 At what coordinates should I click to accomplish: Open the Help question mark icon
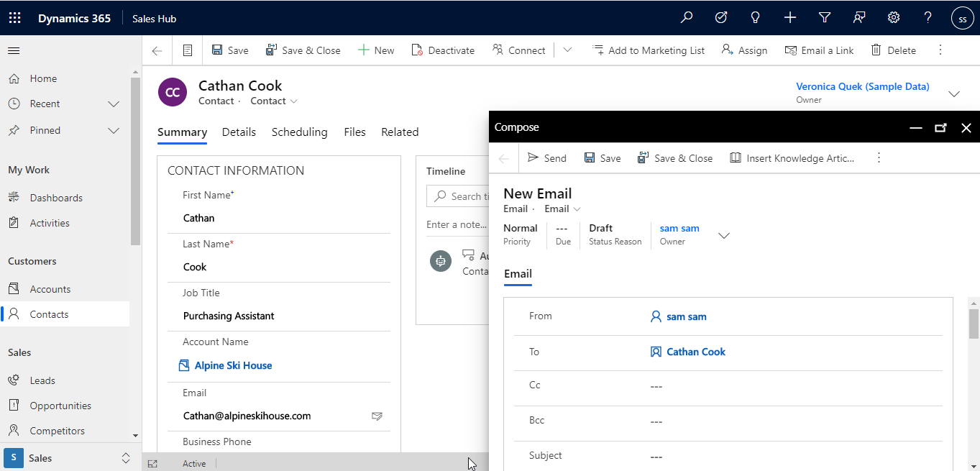point(928,18)
